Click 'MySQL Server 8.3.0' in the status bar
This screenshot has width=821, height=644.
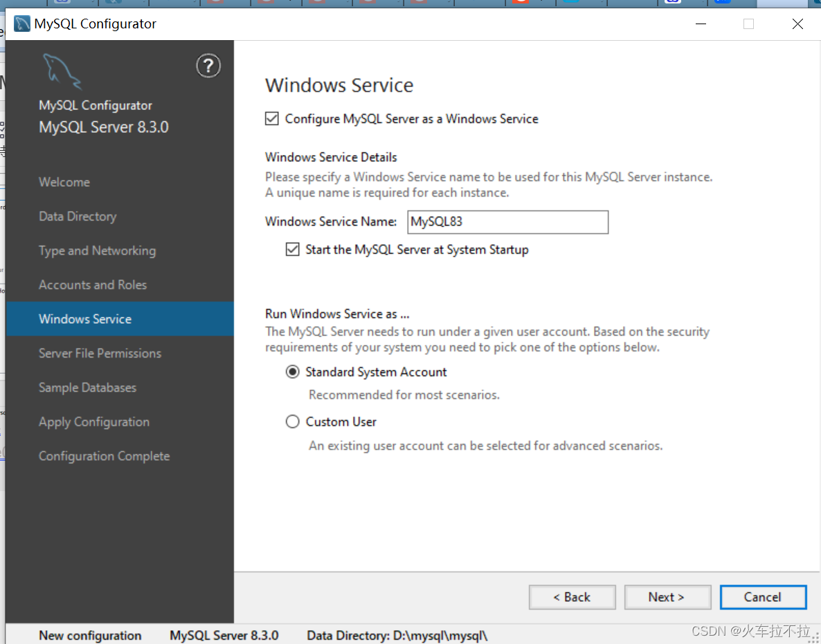(224, 636)
